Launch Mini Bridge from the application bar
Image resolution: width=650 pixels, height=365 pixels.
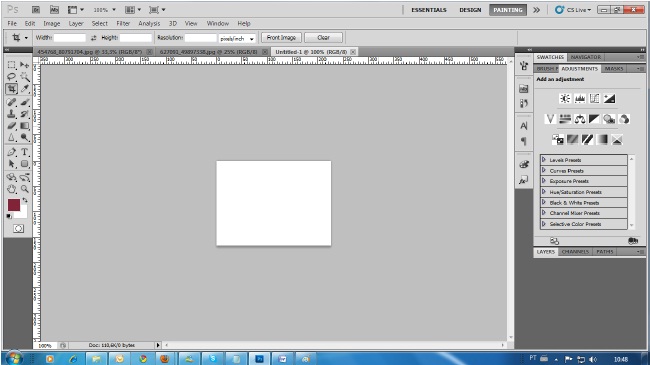coord(54,10)
